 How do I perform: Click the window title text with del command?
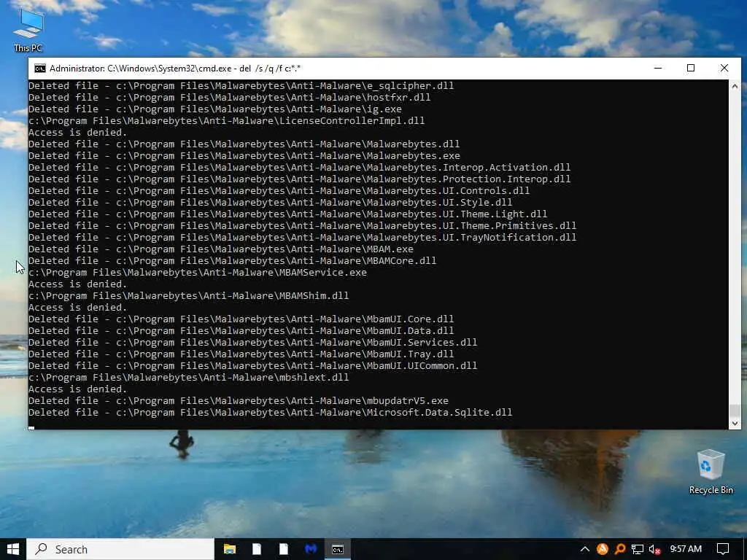point(175,69)
